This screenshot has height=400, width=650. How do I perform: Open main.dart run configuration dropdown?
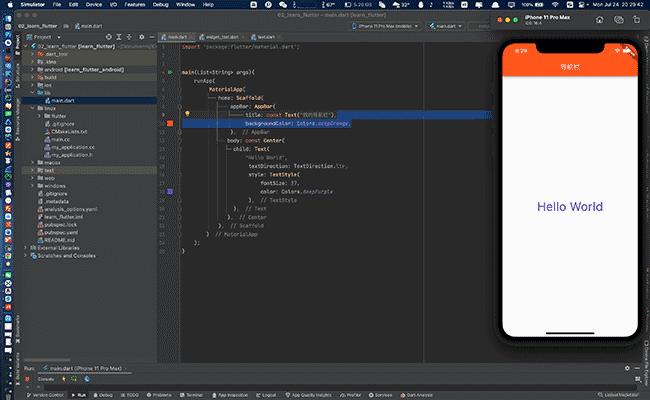tap(446, 26)
